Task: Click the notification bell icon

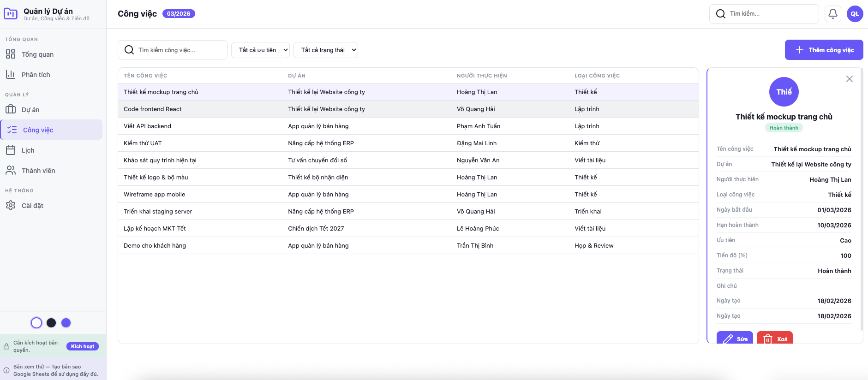Action: 832,14
